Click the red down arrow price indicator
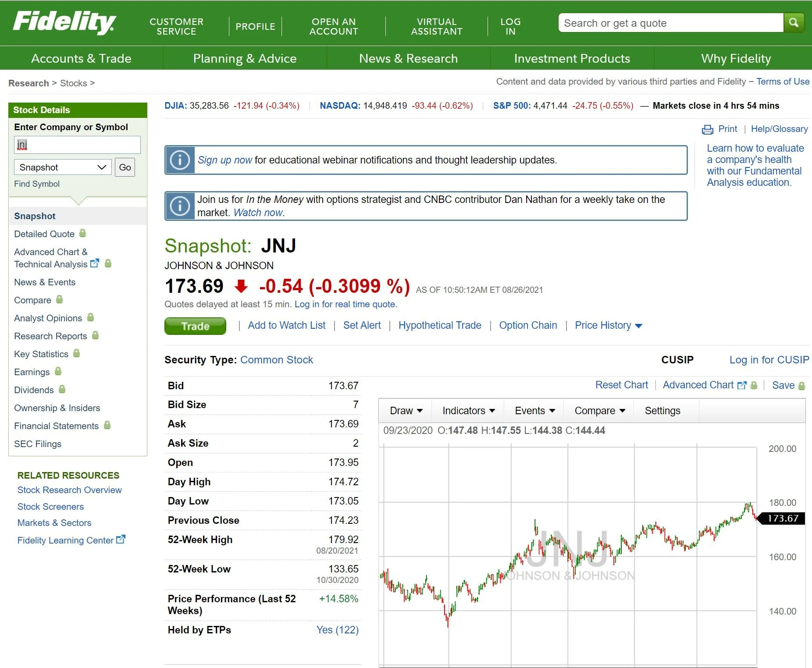This screenshot has width=812, height=668. pyautogui.click(x=241, y=287)
